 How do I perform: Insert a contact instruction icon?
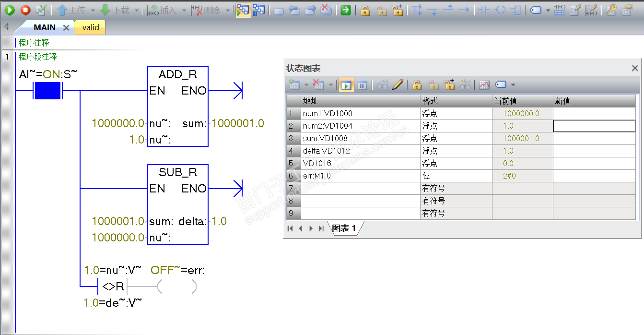tap(484, 10)
